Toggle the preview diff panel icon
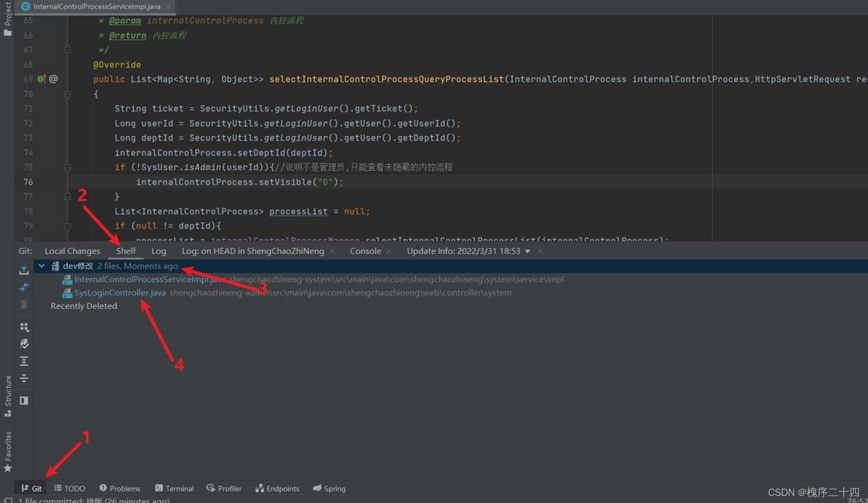The height and width of the screenshot is (503, 868). [24, 400]
